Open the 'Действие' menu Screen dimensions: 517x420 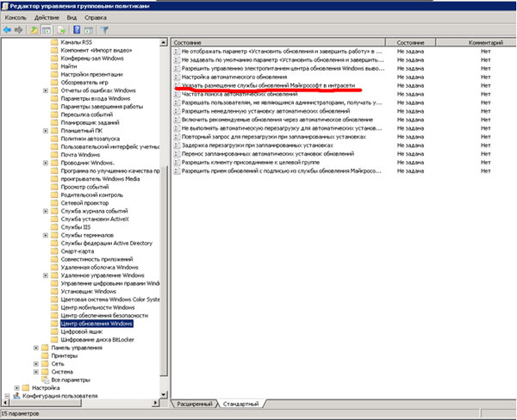click(47, 17)
